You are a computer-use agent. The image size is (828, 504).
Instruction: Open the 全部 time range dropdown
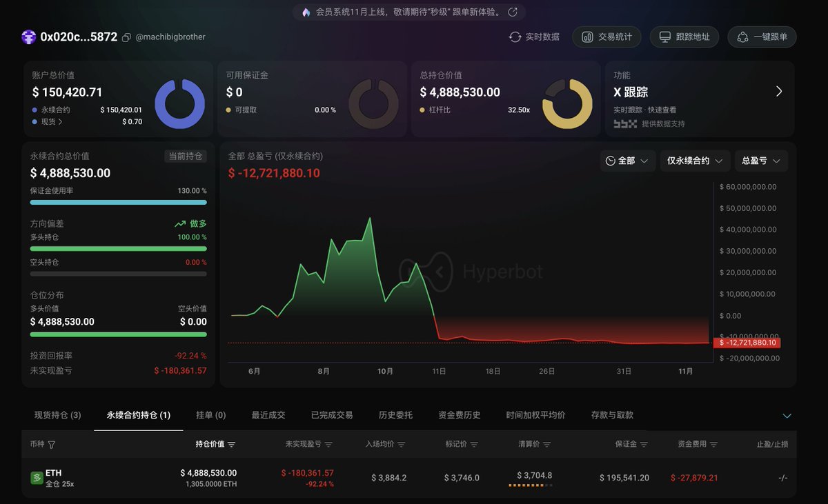point(627,161)
